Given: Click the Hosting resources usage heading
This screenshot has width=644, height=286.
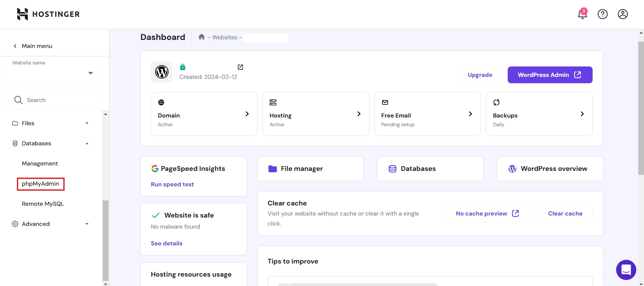Looking at the screenshot, I should 191,274.
